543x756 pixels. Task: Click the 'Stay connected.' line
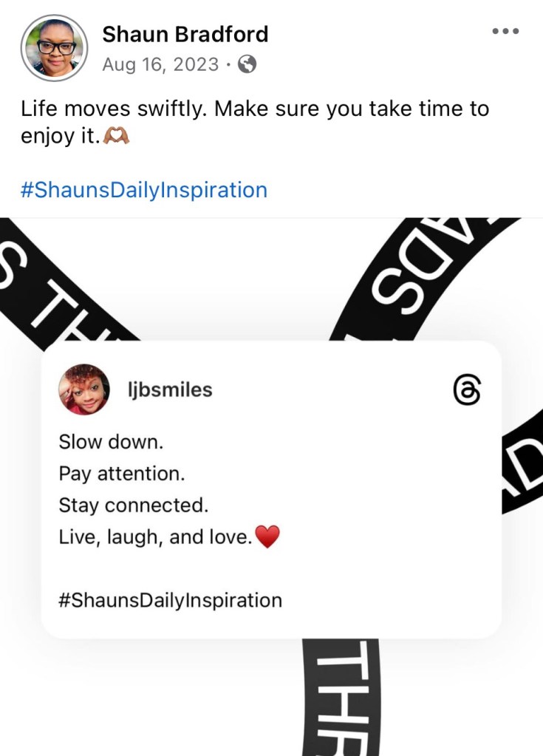pyautogui.click(x=134, y=505)
